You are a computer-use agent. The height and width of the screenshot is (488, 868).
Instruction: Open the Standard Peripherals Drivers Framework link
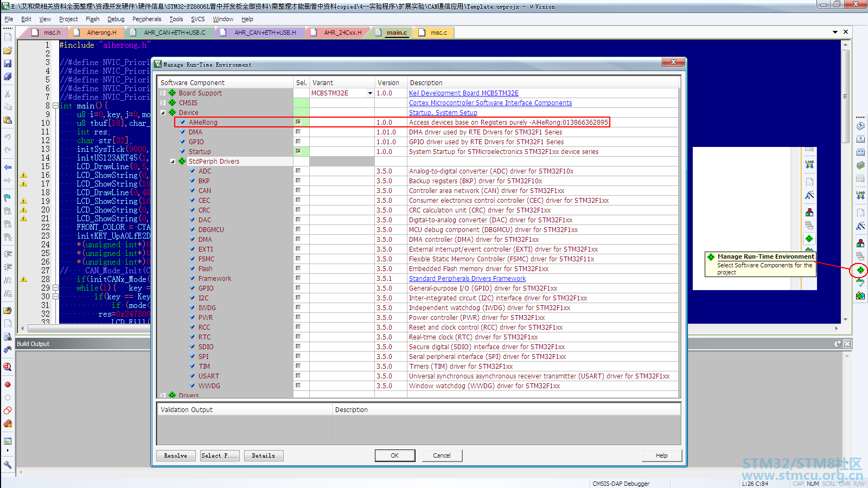[467, 279]
